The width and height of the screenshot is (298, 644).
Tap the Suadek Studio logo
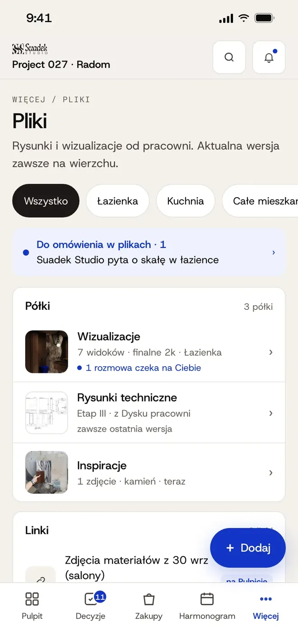[x=30, y=49]
